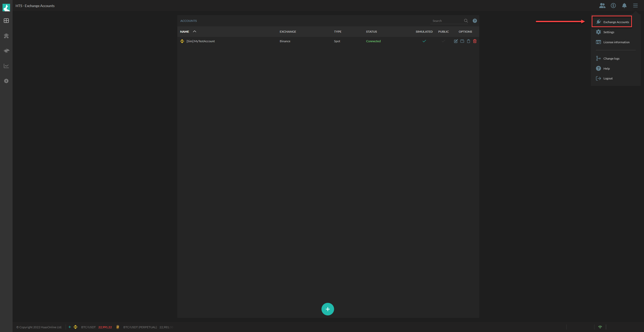The height and width of the screenshot is (332, 644).
Task: Collapse the NAME column sort chevron
Action: click(x=194, y=31)
